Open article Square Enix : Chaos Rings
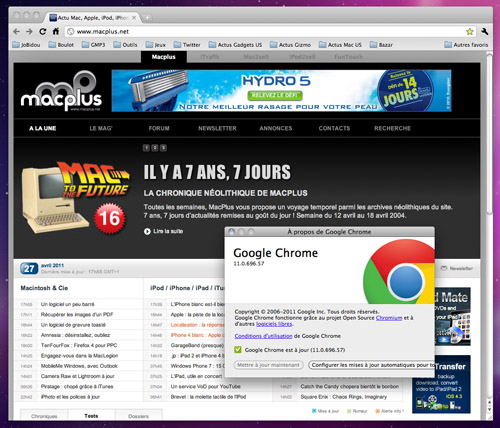500x428 pixels. 344,397
